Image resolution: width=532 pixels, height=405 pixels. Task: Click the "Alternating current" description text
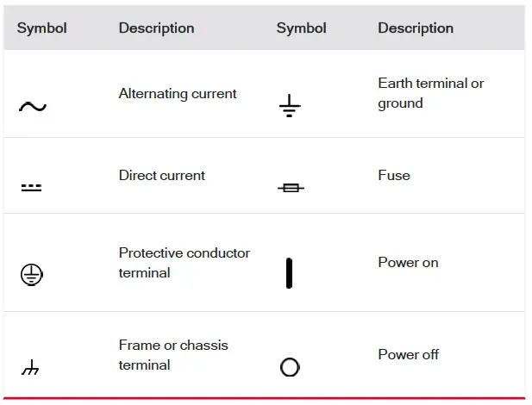[x=178, y=93]
